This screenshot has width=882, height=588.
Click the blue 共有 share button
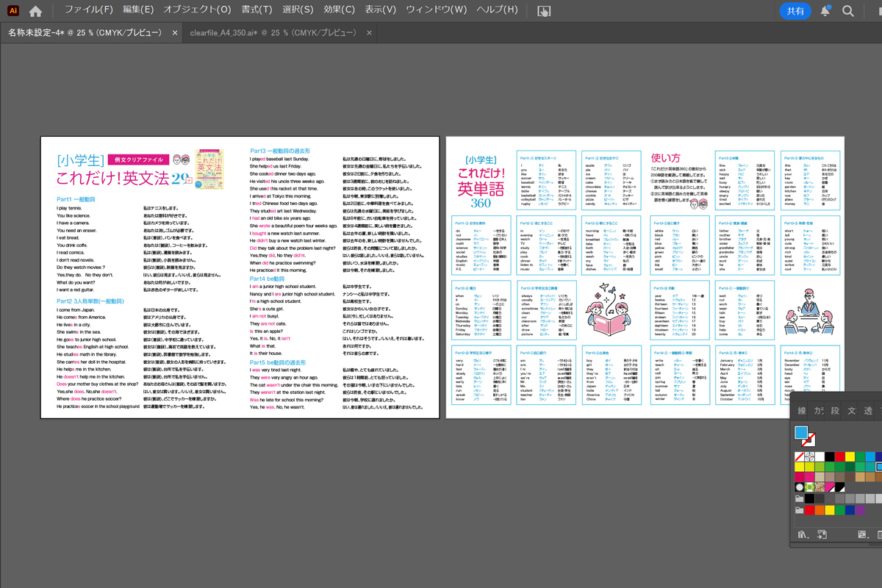[795, 11]
